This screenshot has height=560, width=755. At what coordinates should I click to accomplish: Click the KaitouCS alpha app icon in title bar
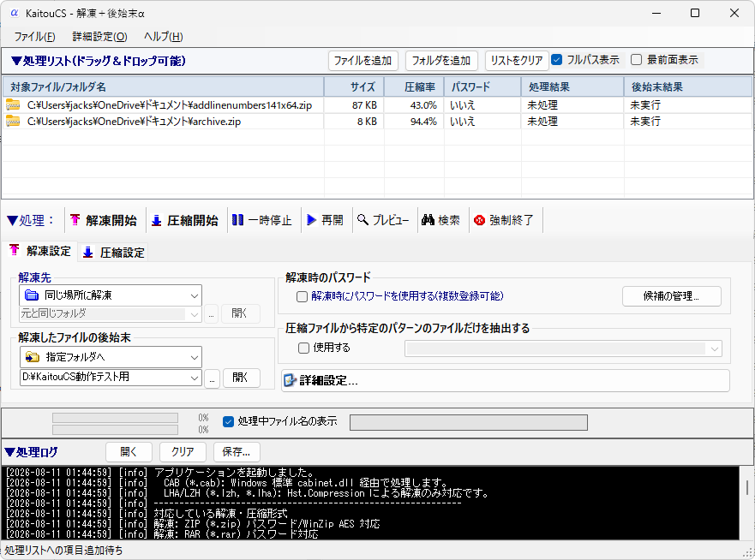tap(15, 13)
